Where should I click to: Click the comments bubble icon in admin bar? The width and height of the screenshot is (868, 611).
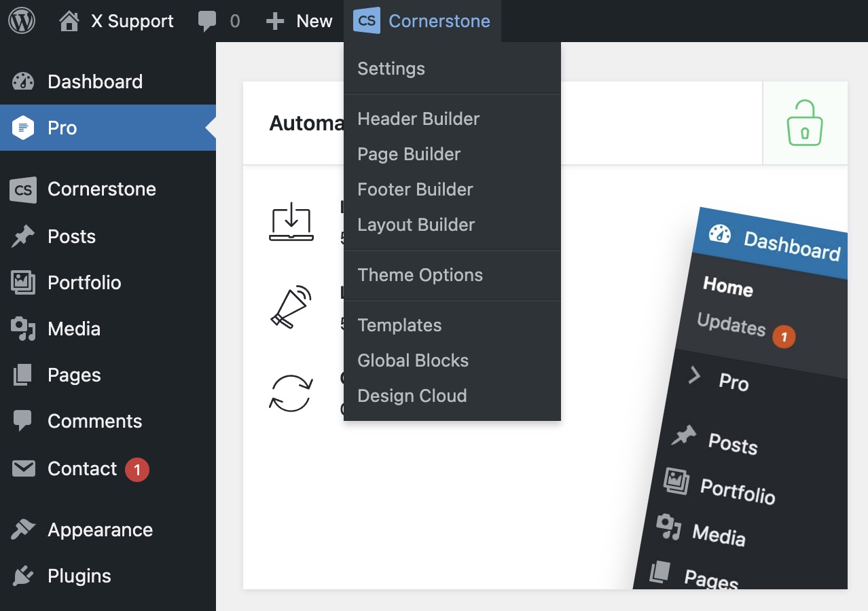(207, 21)
